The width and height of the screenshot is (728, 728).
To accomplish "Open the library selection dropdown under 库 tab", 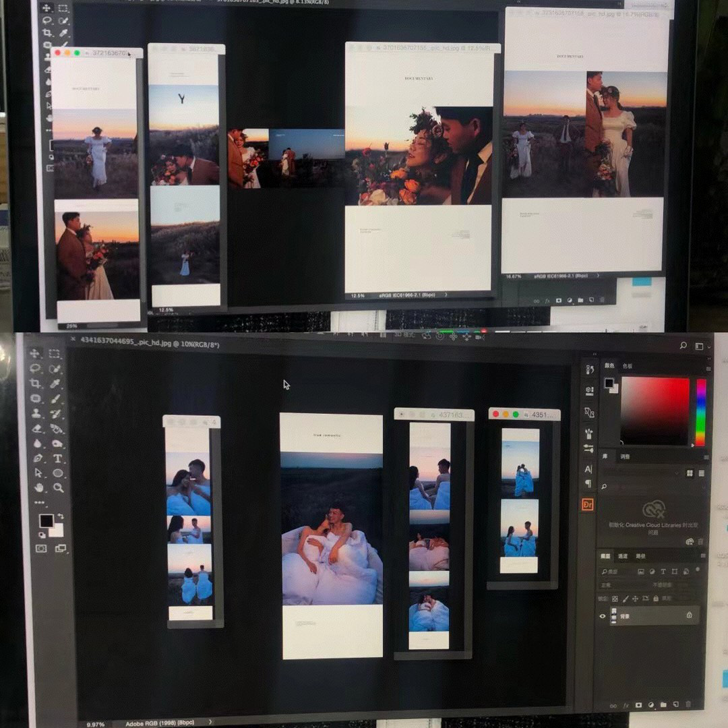I will coord(641,473).
